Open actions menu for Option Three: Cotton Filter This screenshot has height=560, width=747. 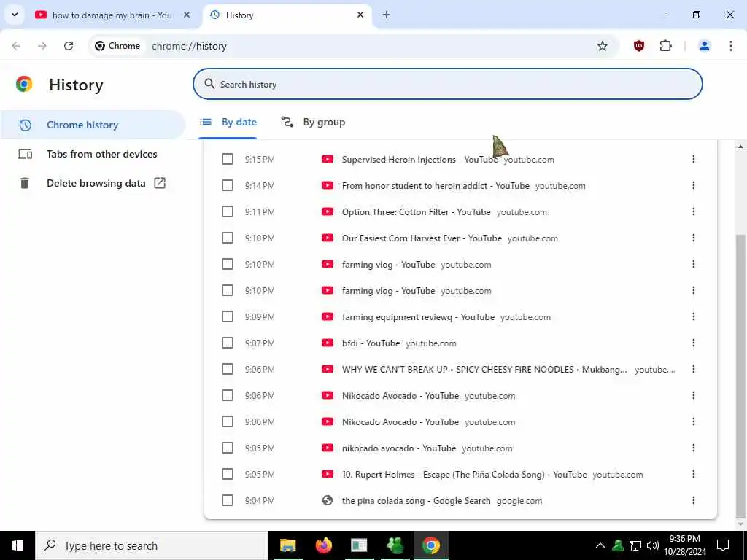tap(693, 211)
